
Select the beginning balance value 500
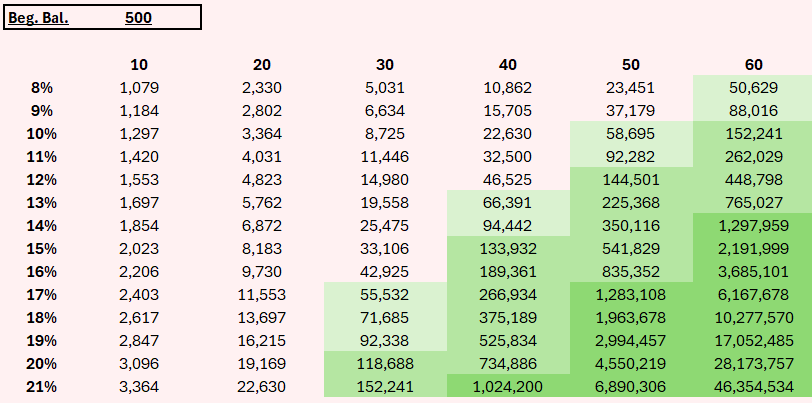139,18
